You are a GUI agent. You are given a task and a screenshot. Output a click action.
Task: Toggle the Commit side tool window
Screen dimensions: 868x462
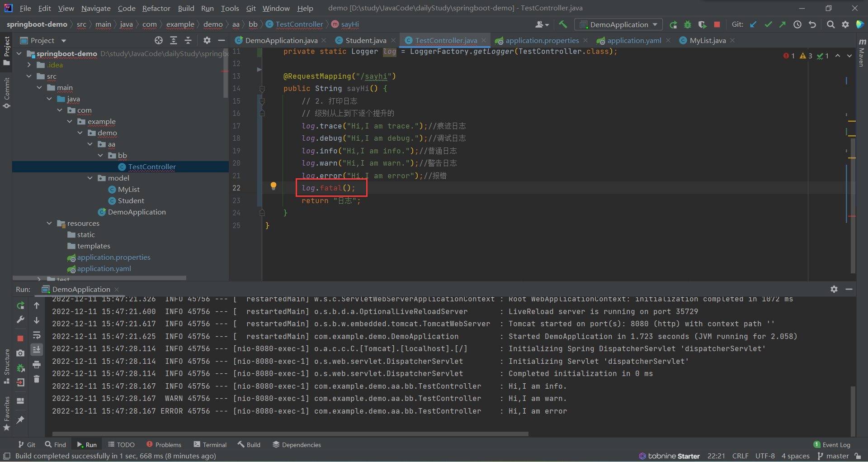pos(6,93)
